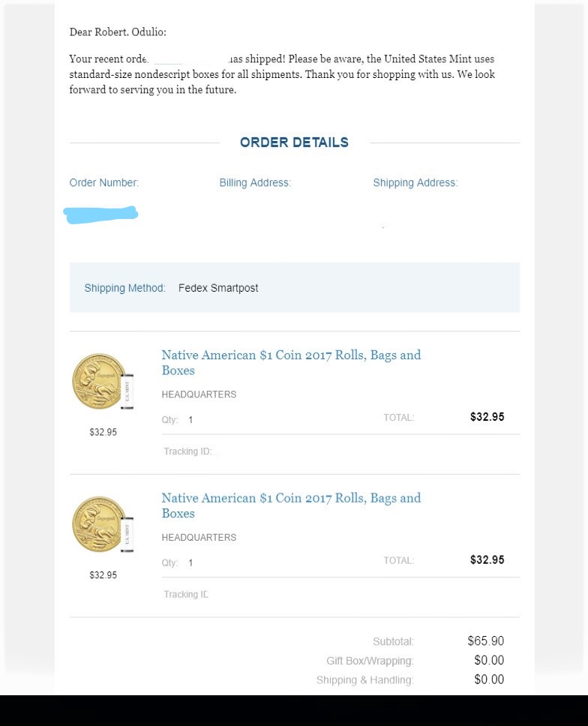Click the second item's bold $32.95 total
The width and height of the screenshot is (588, 726).
click(x=487, y=560)
